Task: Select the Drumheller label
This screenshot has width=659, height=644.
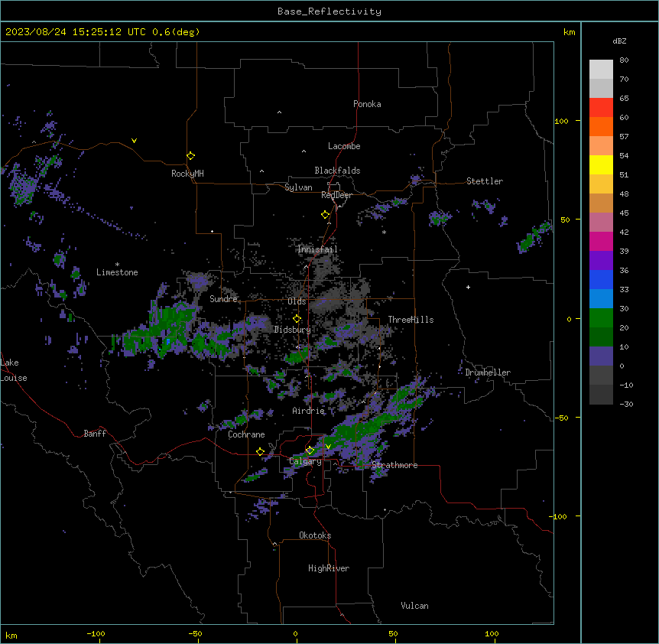Action: pyautogui.click(x=488, y=372)
